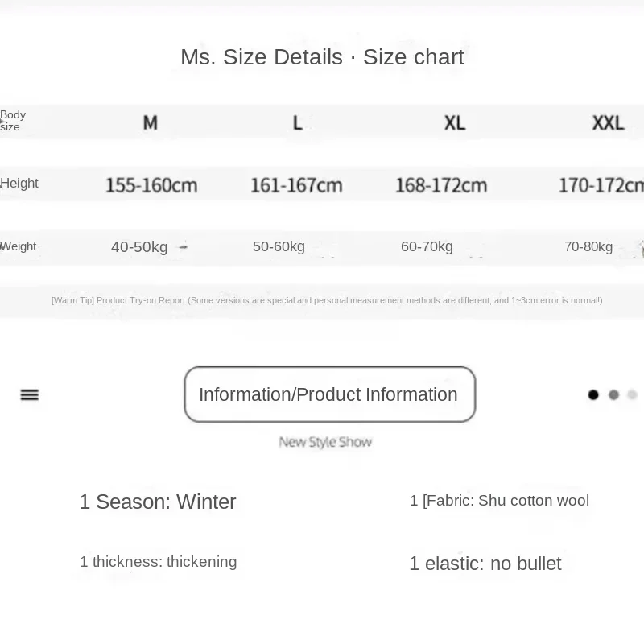Click the 70-80kg weight cell
The image size is (644, 644).
click(x=588, y=246)
